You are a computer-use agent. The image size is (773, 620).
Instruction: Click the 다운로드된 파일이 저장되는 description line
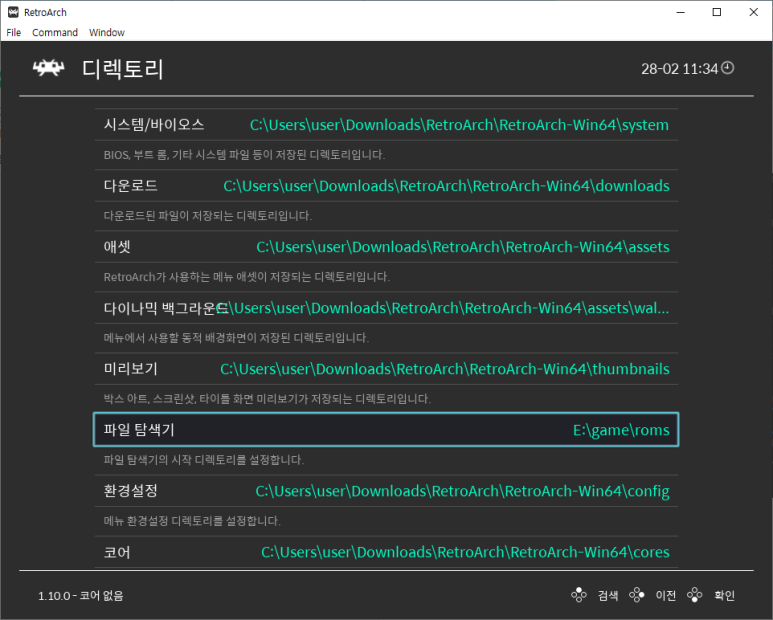point(208,216)
